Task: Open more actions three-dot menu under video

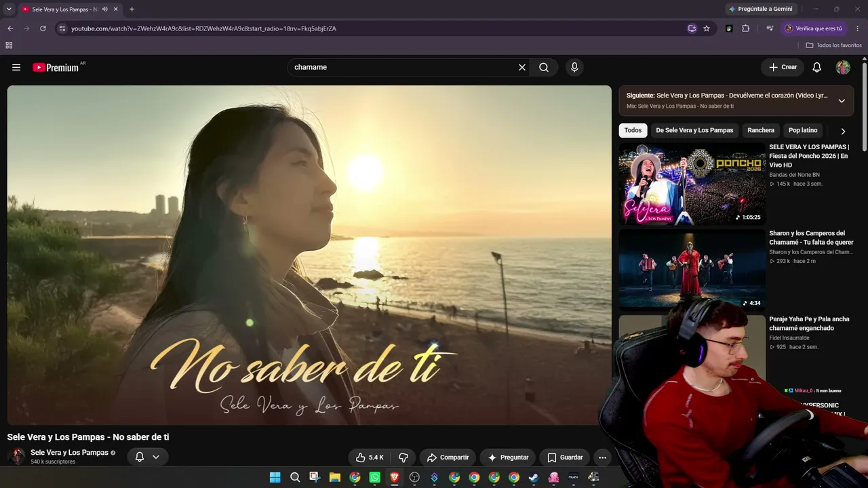Action: (602, 457)
